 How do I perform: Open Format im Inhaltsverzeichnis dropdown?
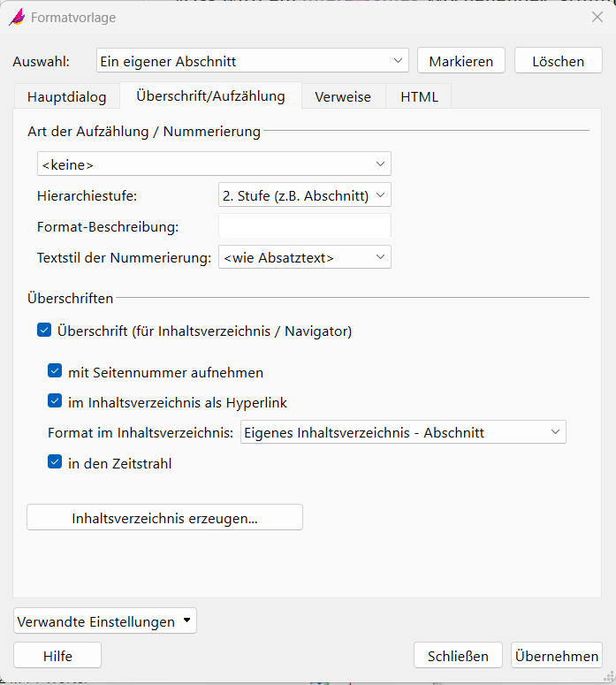click(403, 432)
